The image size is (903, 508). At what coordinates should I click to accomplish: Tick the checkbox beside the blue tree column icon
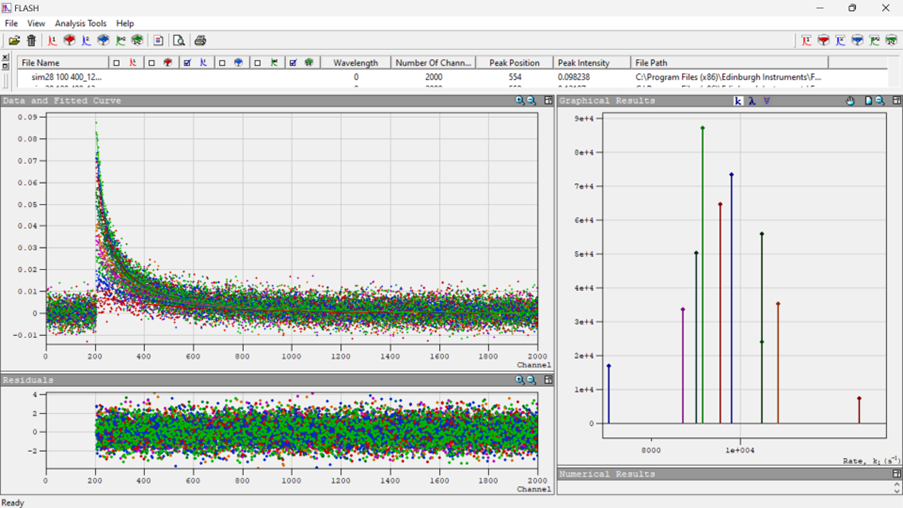point(222,63)
